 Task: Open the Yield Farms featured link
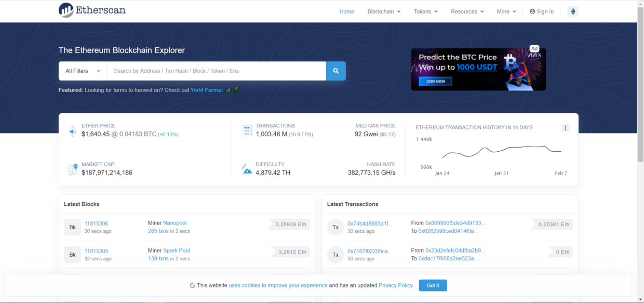(206, 90)
